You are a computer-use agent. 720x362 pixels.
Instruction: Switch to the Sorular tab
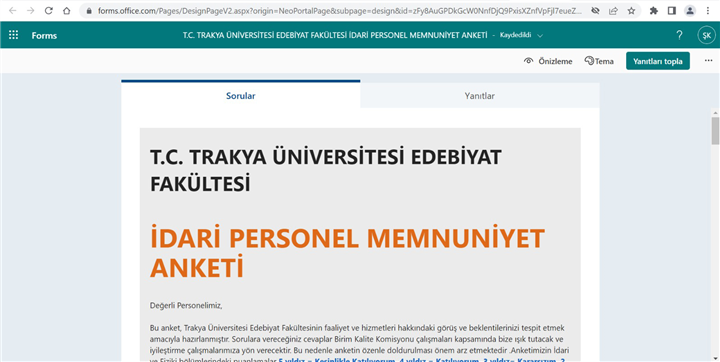[x=241, y=96]
